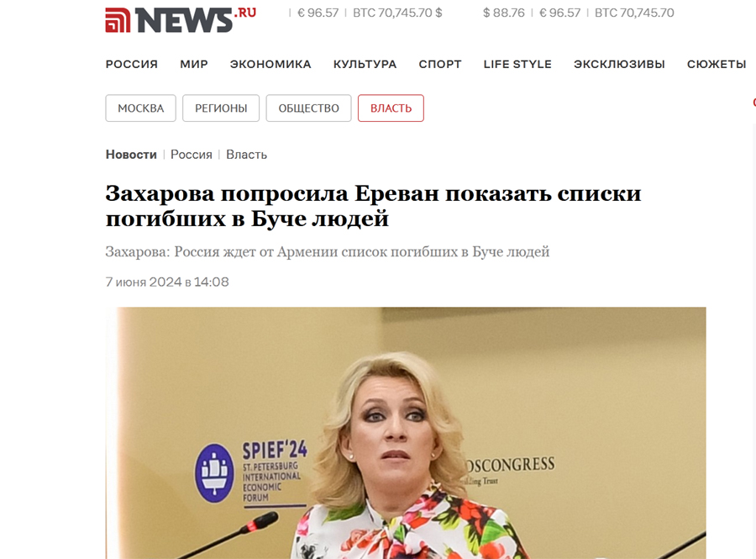Screen dimensions: 756x559
Task: Select the Москва category button
Action: pyautogui.click(x=141, y=108)
